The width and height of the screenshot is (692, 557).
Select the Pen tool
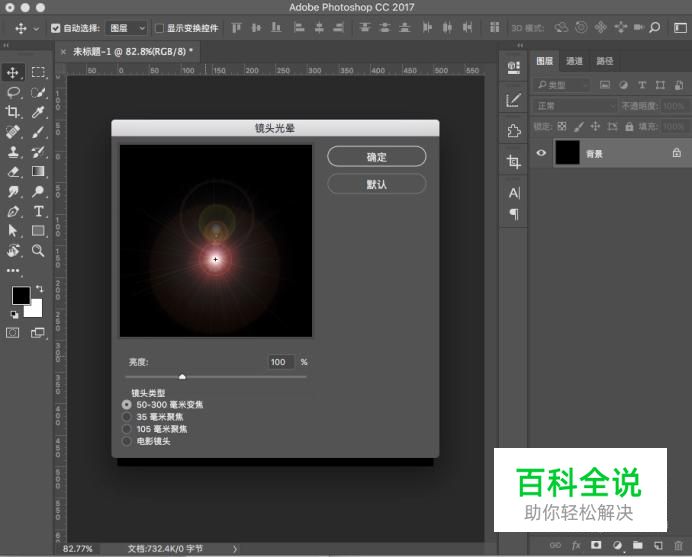(13, 211)
